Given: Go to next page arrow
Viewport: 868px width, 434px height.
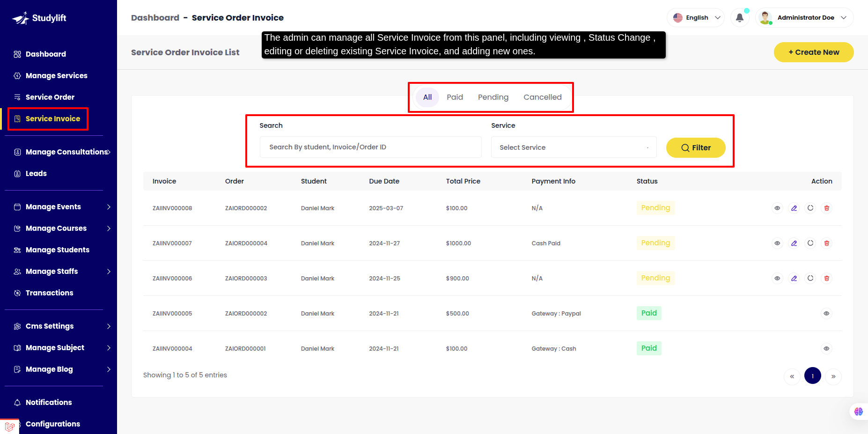Looking at the screenshot, I should pyautogui.click(x=833, y=376).
